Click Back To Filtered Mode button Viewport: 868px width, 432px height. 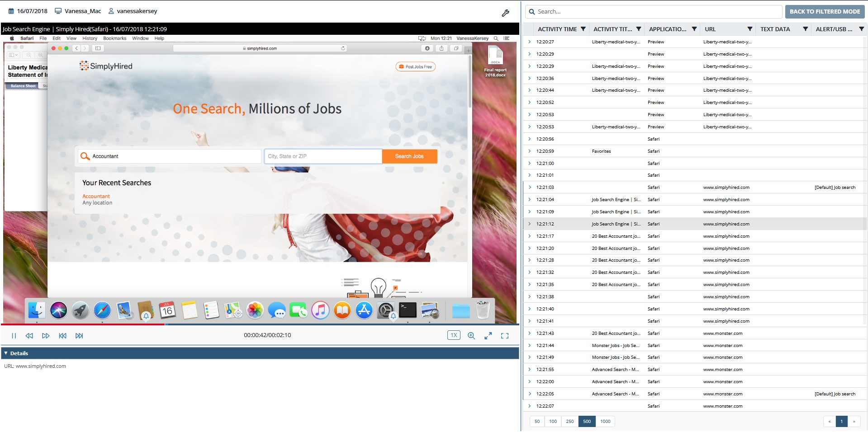(825, 12)
